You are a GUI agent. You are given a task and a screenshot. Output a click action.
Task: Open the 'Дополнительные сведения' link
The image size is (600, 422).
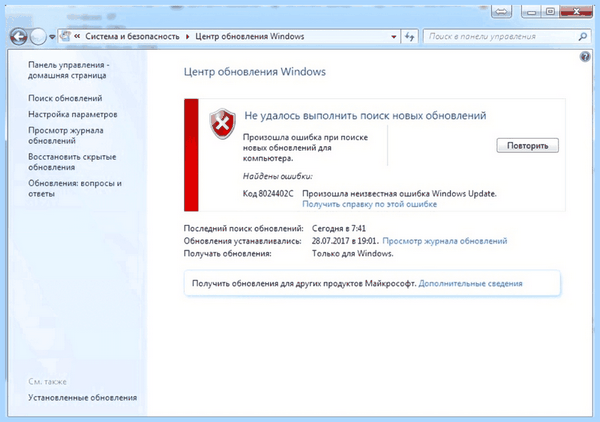click(470, 284)
